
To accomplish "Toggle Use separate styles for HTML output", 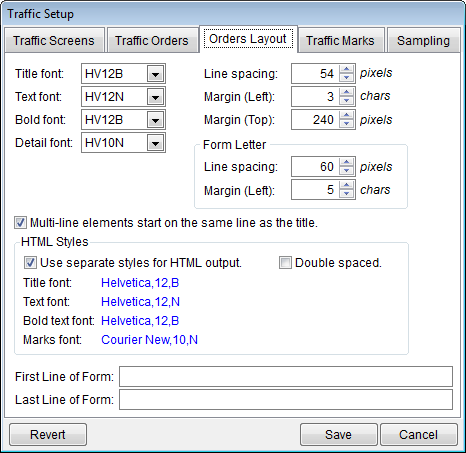I will pos(30,263).
